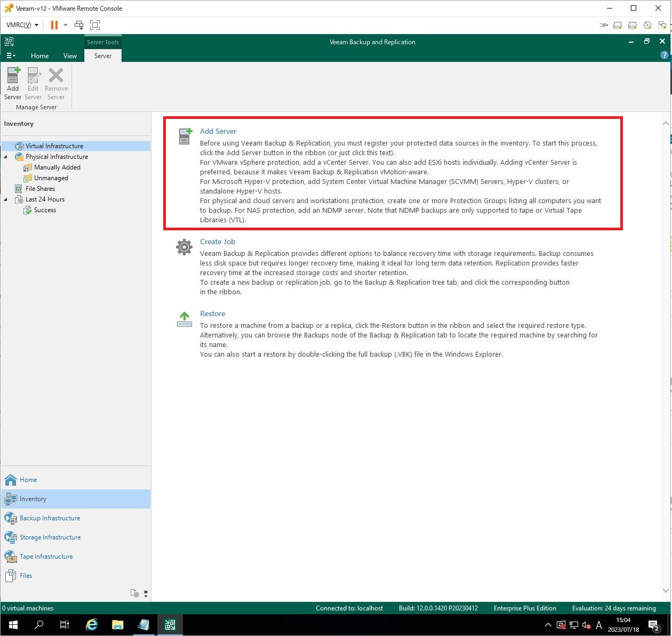
Task: Open navigation pane options chevron
Action: point(146,593)
